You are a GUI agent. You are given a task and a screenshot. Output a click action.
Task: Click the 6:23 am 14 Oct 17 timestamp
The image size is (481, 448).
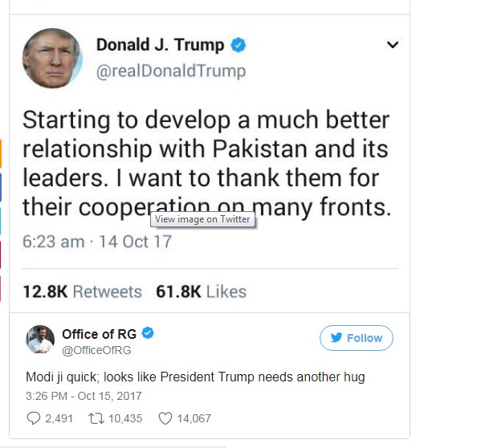coord(97,242)
